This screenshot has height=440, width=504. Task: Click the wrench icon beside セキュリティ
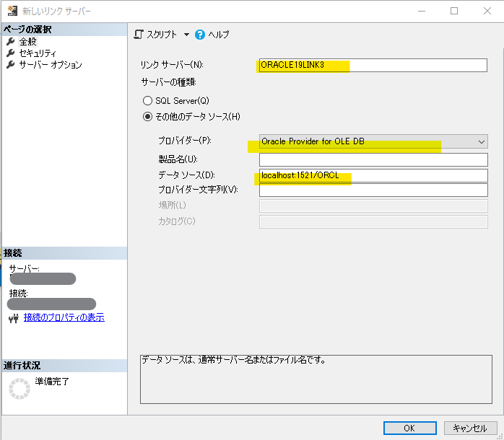(x=10, y=53)
